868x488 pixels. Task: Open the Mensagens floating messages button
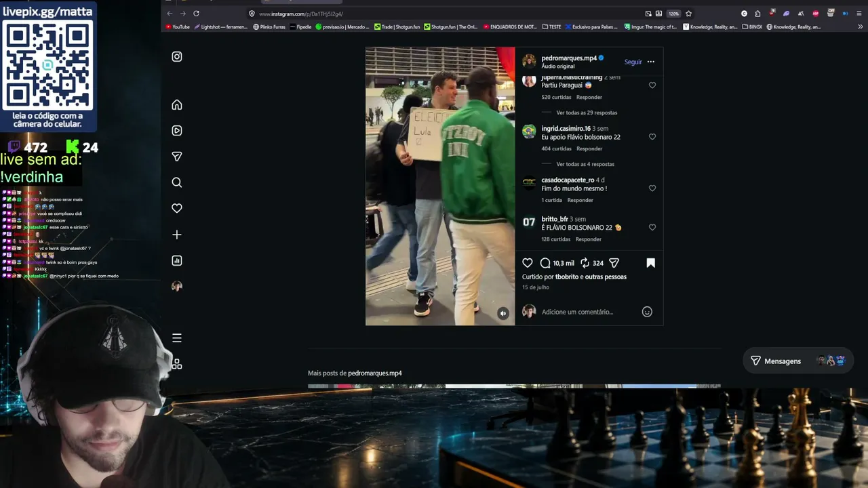click(797, 361)
